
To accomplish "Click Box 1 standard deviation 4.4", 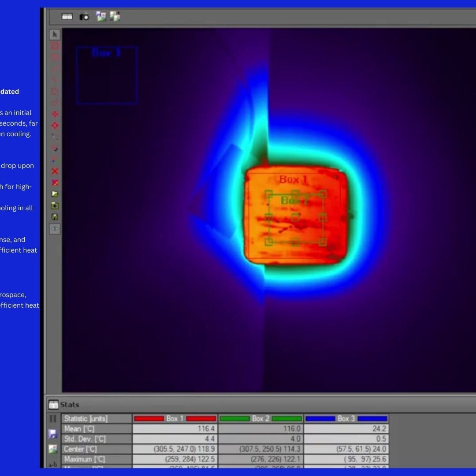I will [175, 439].
